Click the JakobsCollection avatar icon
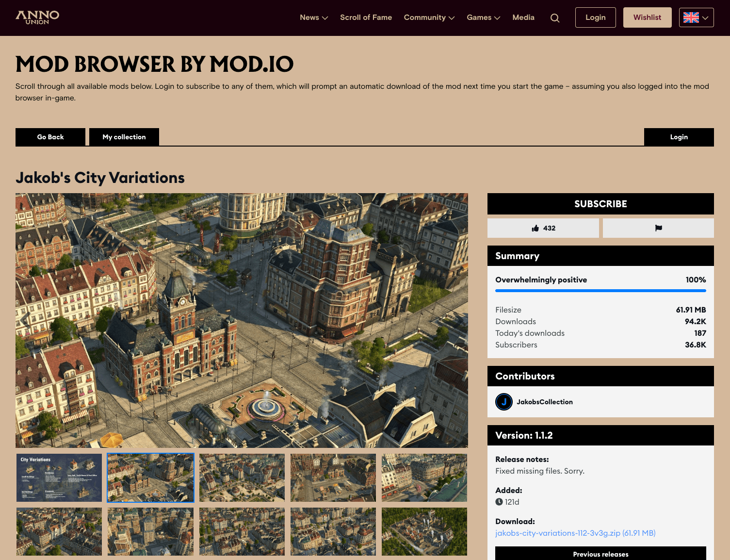730x560 pixels. 504,402
